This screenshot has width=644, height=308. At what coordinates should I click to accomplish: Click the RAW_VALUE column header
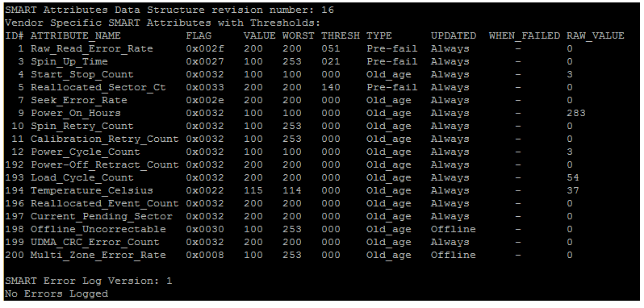pyautogui.click(x=595, y=35)
